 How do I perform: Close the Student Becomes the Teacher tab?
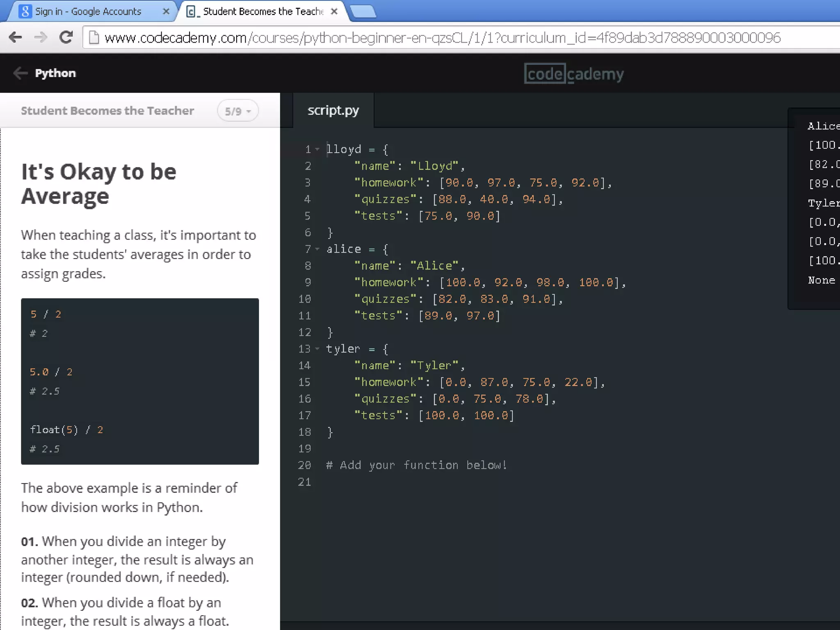(334, 11)
